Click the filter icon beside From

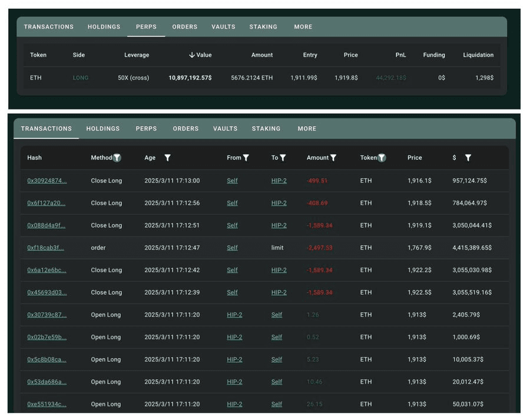coord(246,158)
